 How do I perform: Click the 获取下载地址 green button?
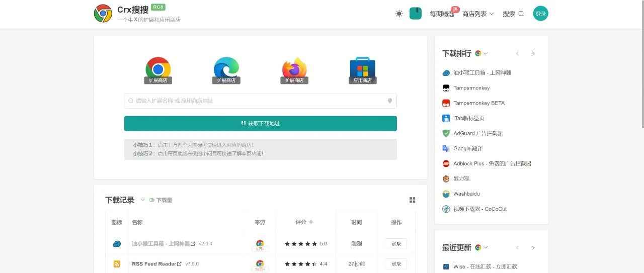tap(260, 124)
